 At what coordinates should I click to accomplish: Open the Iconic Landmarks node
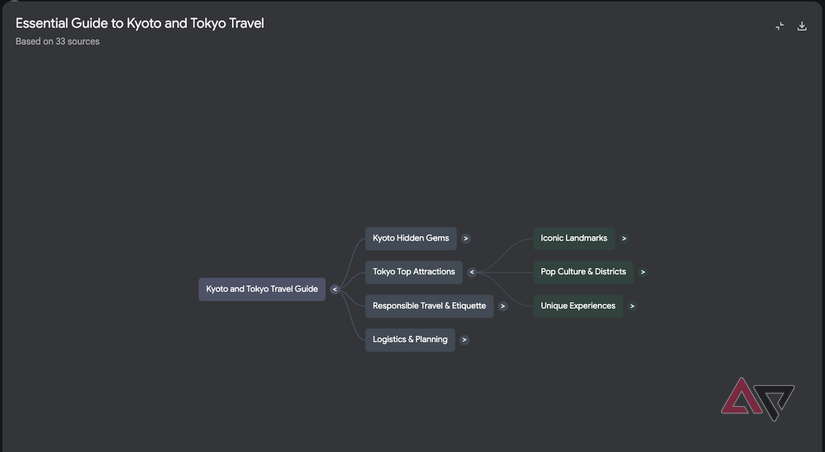tap(573, 238)
